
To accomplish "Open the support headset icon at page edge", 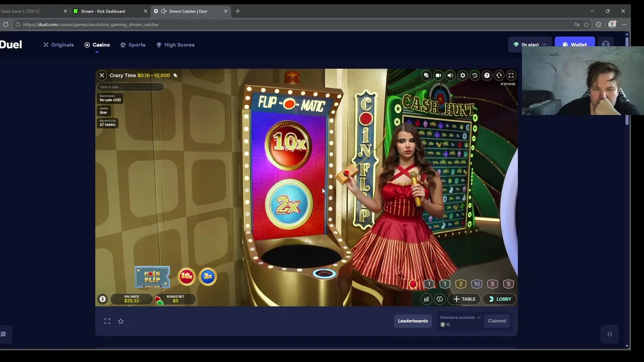I will pyautogui.click(x=610, y=334).
